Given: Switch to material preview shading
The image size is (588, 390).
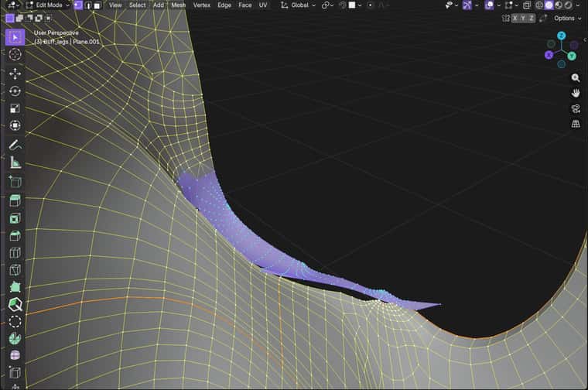Looking at the screenshot, I should tap(559, 5).
